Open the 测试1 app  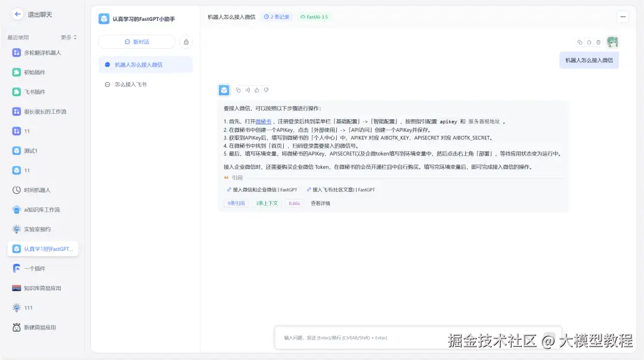tap(43, 151)
